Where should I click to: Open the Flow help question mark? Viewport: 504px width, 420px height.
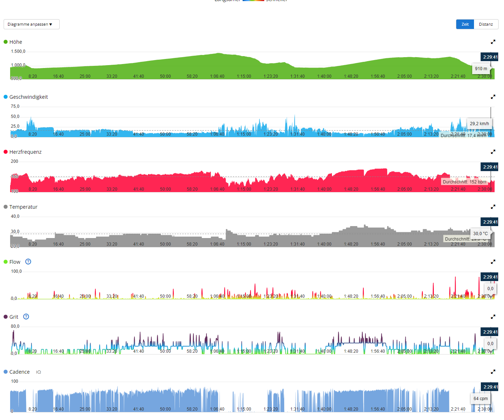[28, 262]
